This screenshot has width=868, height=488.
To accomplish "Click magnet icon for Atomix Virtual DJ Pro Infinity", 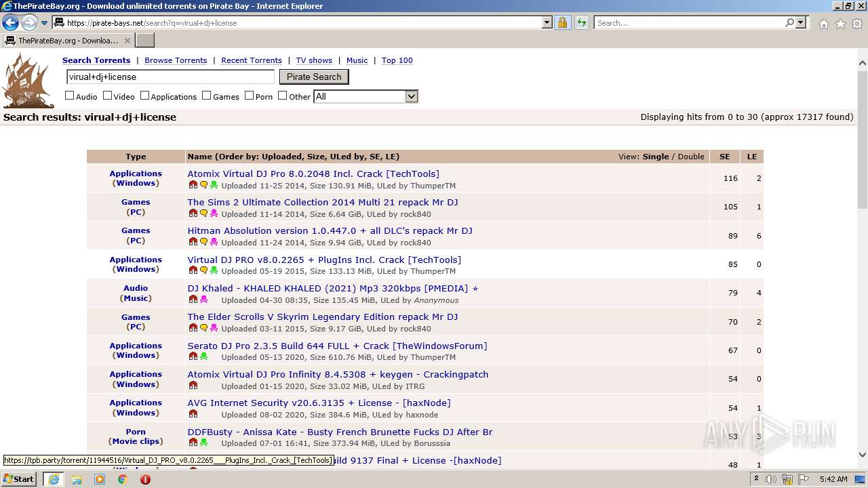I will pyautogui.click(x=193, y=386).
